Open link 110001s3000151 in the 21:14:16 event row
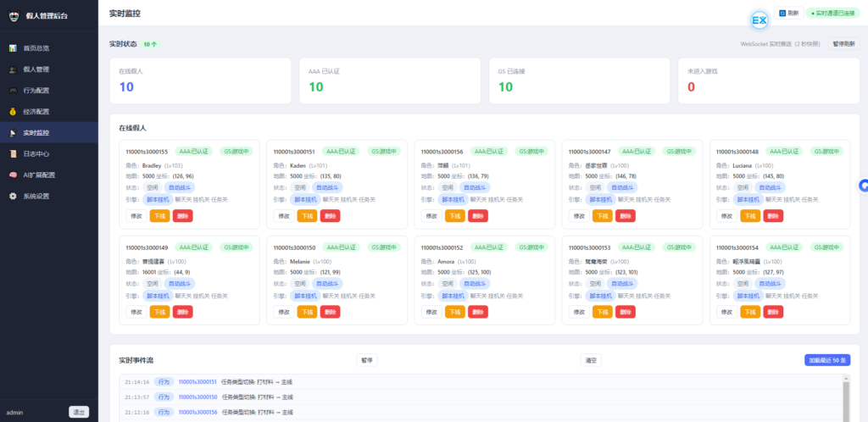Screen dimensions: 868x422 pos(197,381)
